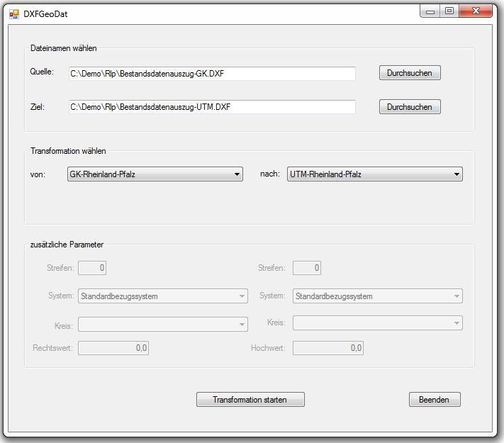Click the Ziel file path field

(212, 107)
